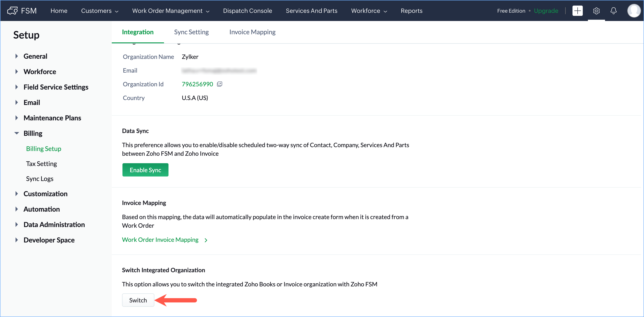Collapse the Billing section arrow
Screen dimensions: 644x317
point(16,133)
